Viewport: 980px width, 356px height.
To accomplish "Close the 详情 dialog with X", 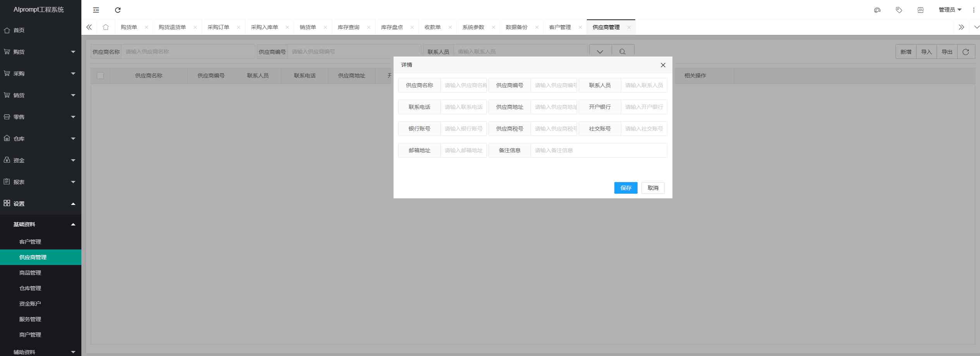I will pyautogui.click(x=663, y=65).
